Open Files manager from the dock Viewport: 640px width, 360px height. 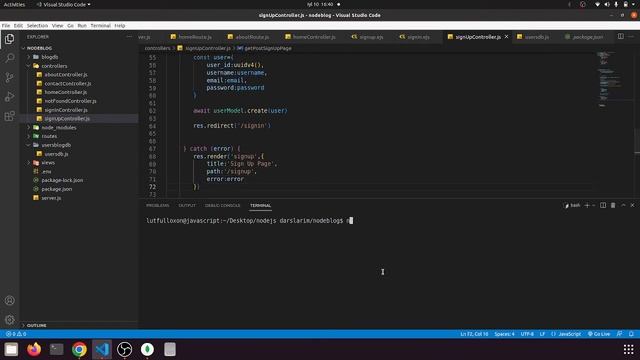[11, 349]
